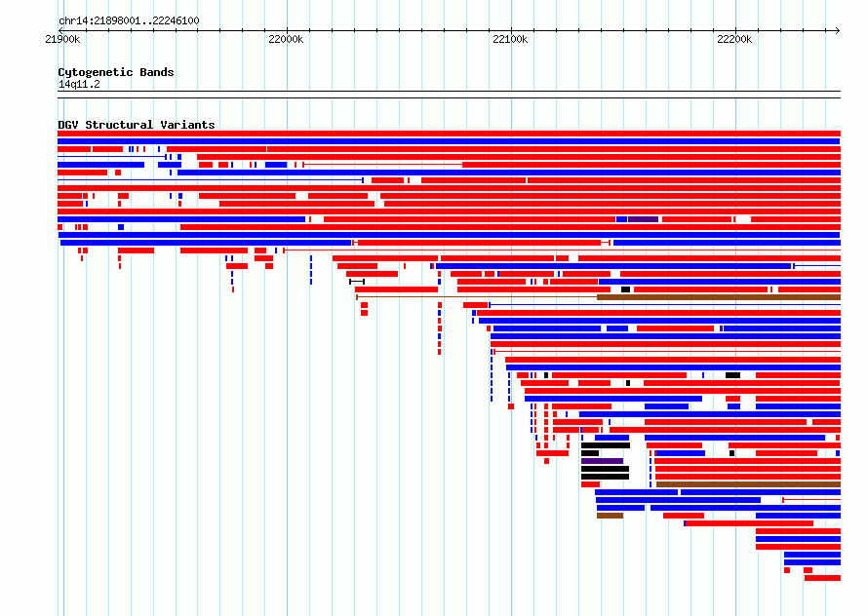Click the chr14:21898001..22246100 coordinate label

coord(129,20)
